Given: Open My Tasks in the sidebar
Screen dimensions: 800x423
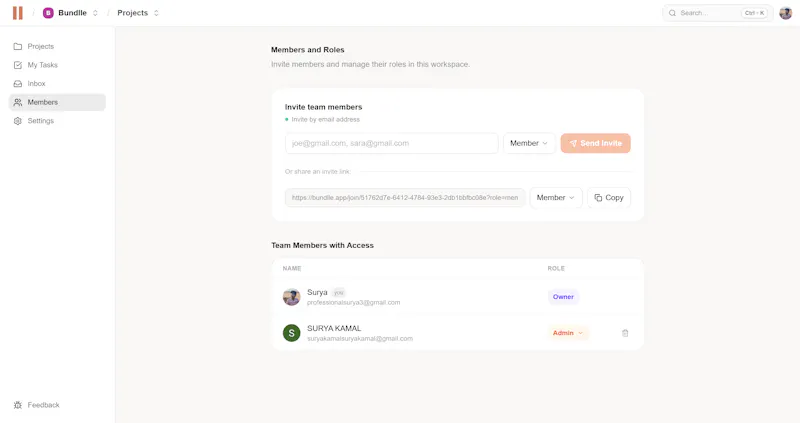Looking at the screenshot, I should click(57, 65).
